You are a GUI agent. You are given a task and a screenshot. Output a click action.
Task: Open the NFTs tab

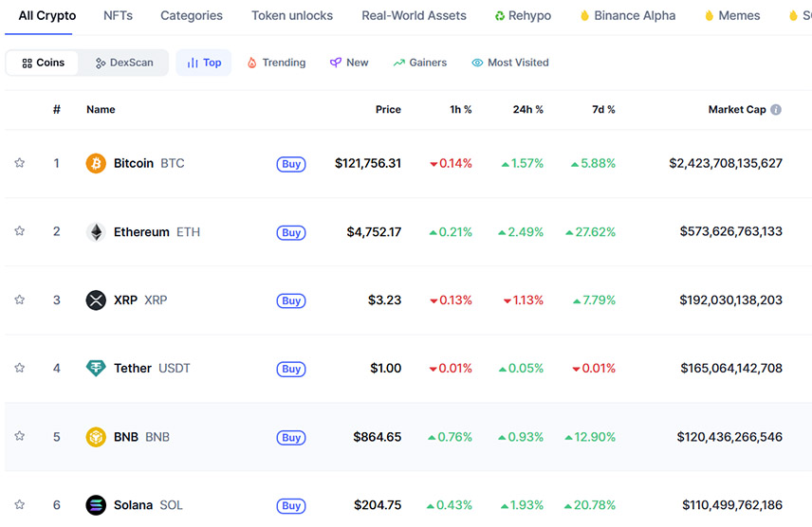(118, 15)
